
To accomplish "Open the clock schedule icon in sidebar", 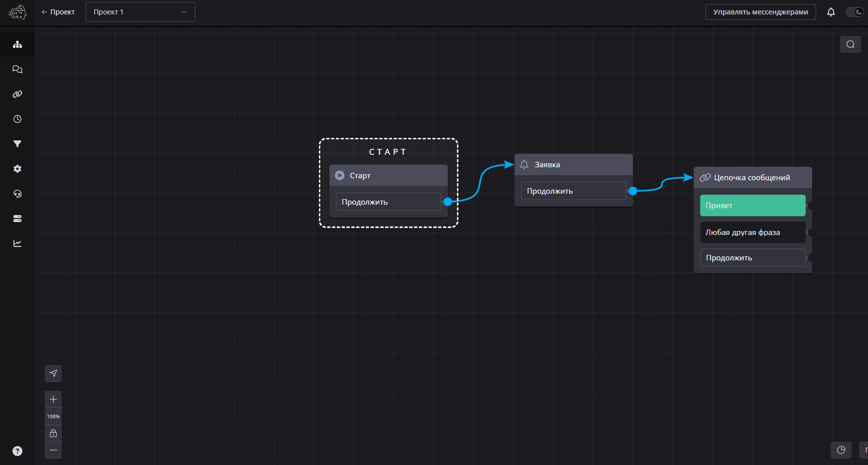I will (17, 119).
